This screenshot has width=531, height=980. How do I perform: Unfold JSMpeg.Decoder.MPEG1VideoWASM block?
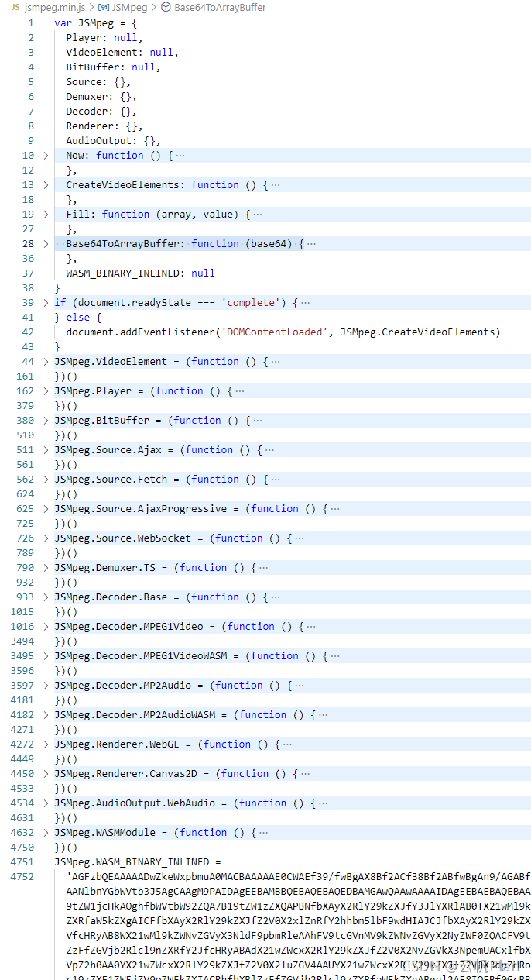(46, 656)
